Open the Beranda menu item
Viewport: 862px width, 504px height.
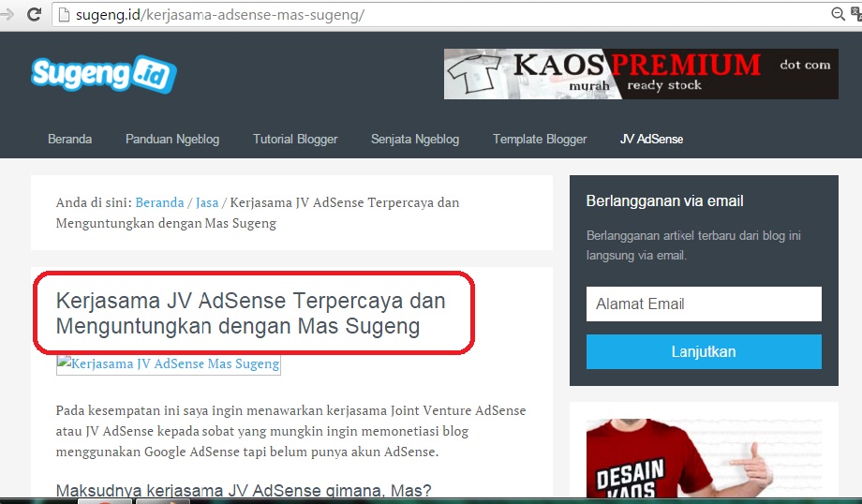70,139
